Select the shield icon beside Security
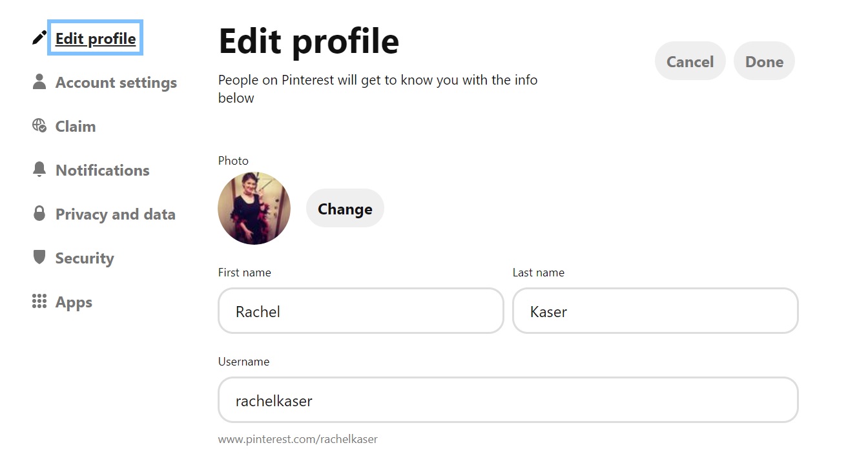868x454 pixels. point(39,257)
